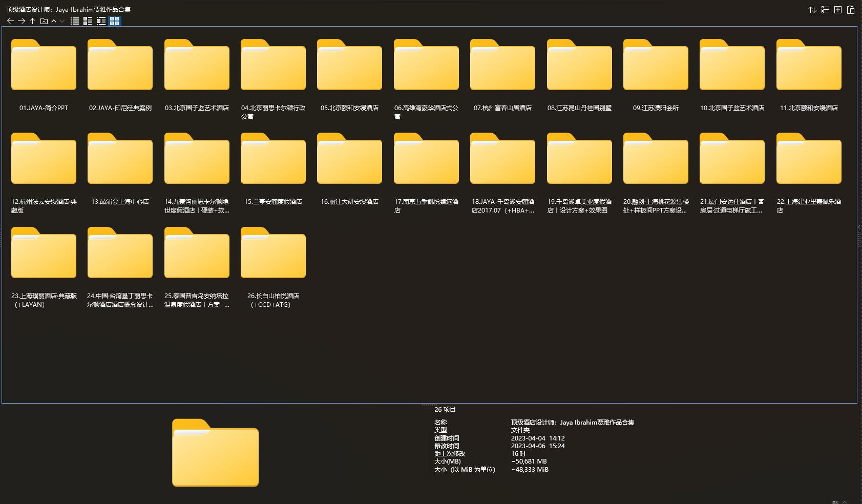This screenshot has height=504, width=862.
Task: Select folder icon 16.丽江大研安缦酒店
Action: [349, 158]
